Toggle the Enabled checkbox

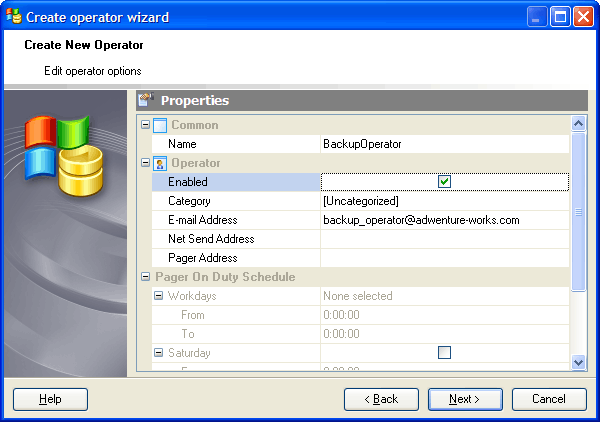click(444, 182)
